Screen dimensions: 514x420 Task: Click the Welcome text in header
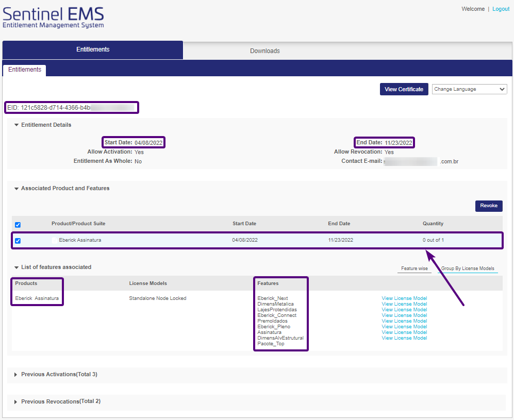pos(473,9)
